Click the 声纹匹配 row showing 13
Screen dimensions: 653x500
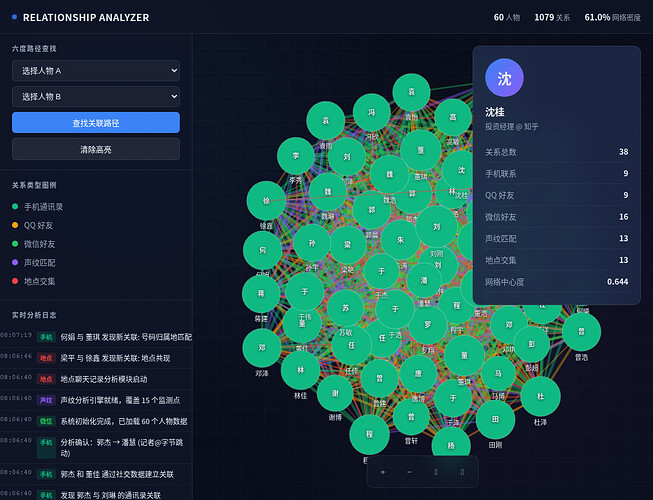coord(556,239)
